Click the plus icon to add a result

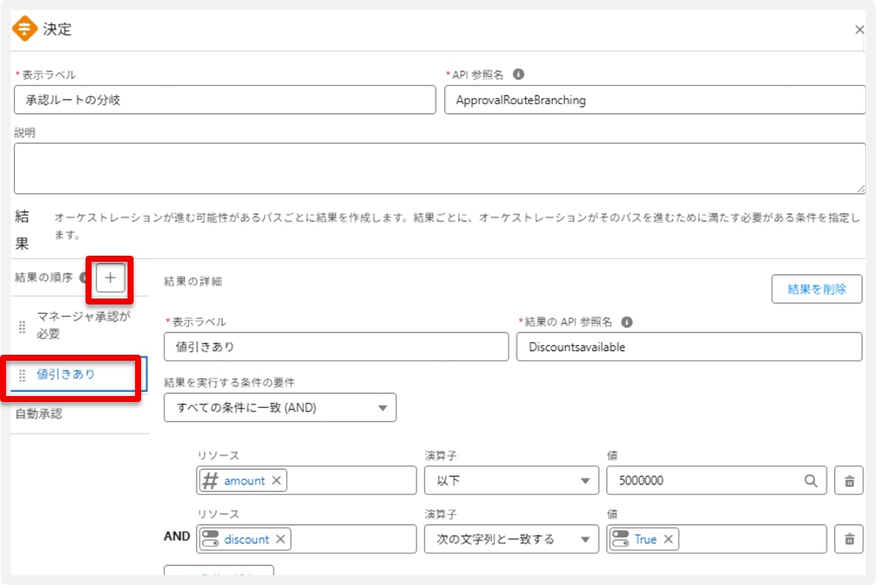click(110, 278)
